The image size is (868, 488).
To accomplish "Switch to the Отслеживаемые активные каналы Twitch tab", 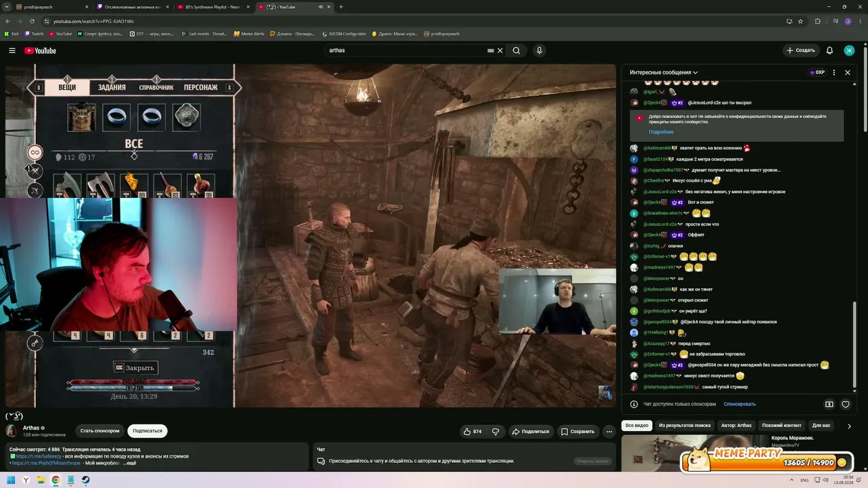I will [132, 7].
